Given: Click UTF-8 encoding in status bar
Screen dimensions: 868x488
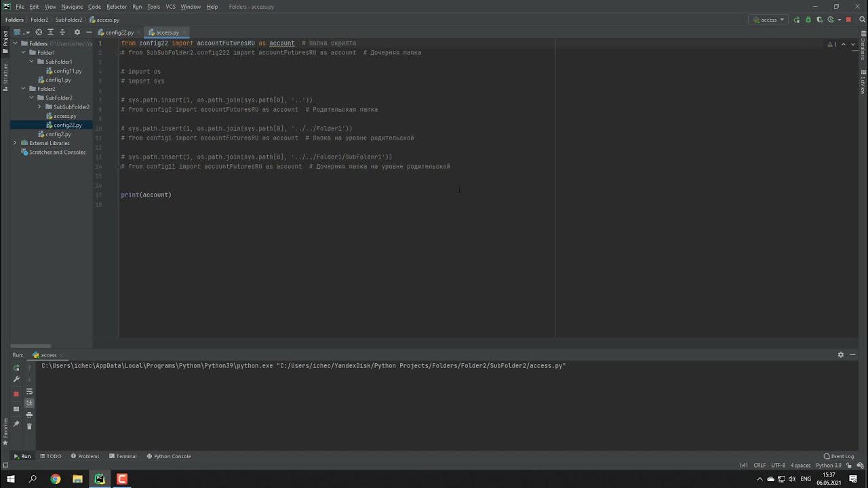Looking at the screenshot, I should coord(778,465).
